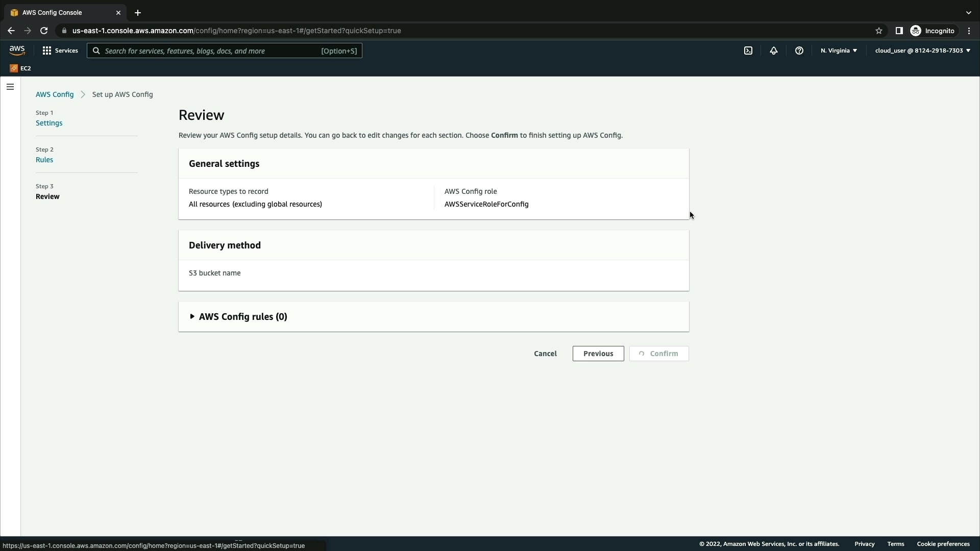Open the help question mark icon
Image resolution: width=980 pixels, height=551 pixels.
click(799, 51)
